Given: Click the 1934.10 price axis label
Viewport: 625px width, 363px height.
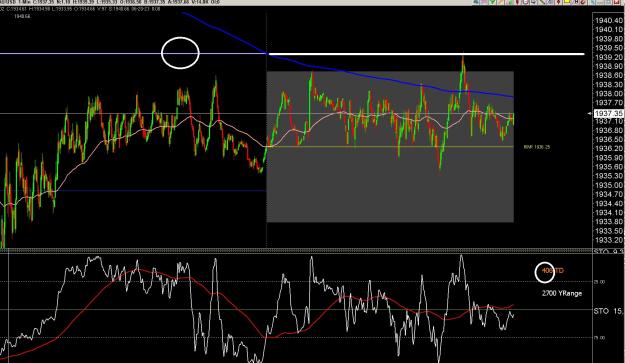Looking at the screenshot, I should (609, 213).
